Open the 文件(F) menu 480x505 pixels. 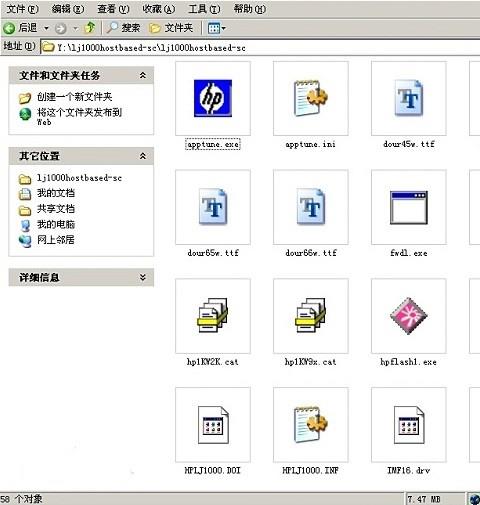[22, 9]
